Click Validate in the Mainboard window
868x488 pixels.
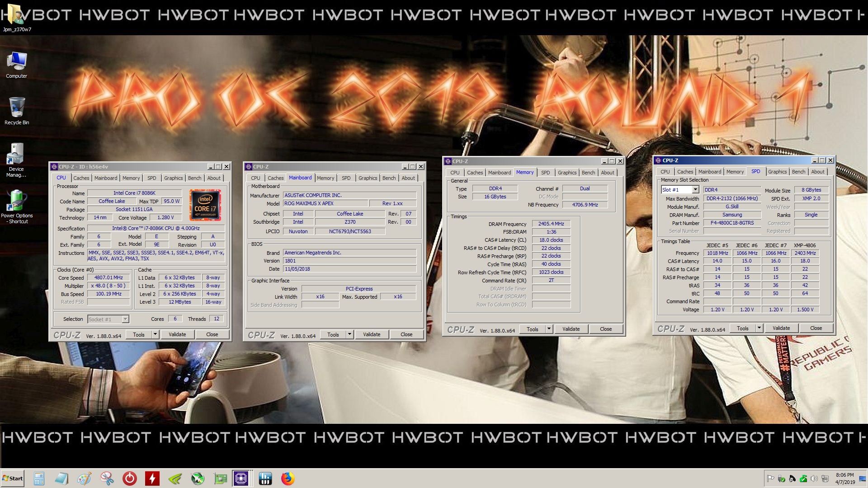click(x=372, y=334)
